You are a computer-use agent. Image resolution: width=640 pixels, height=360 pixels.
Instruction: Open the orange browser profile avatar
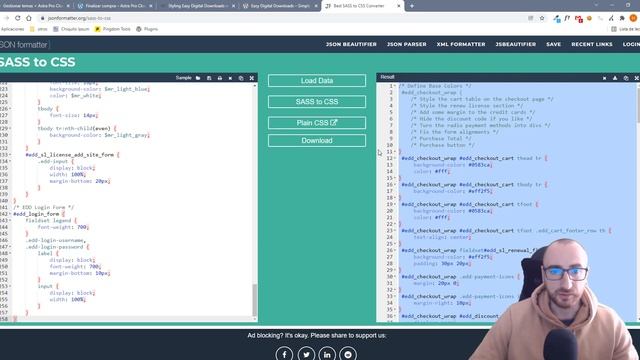tap(633, 18)
